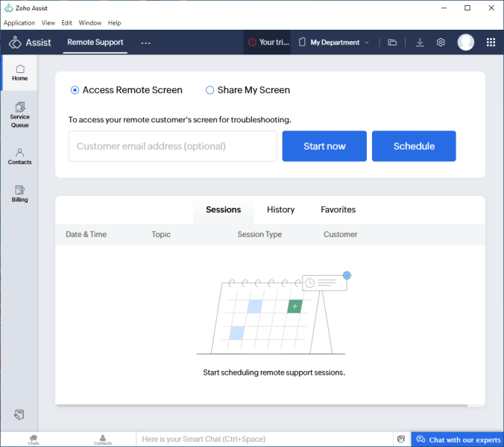The width and height of the screenshot is (504, 447).
Task: Open the apps grid icon
Action: (x=491, y=42)
